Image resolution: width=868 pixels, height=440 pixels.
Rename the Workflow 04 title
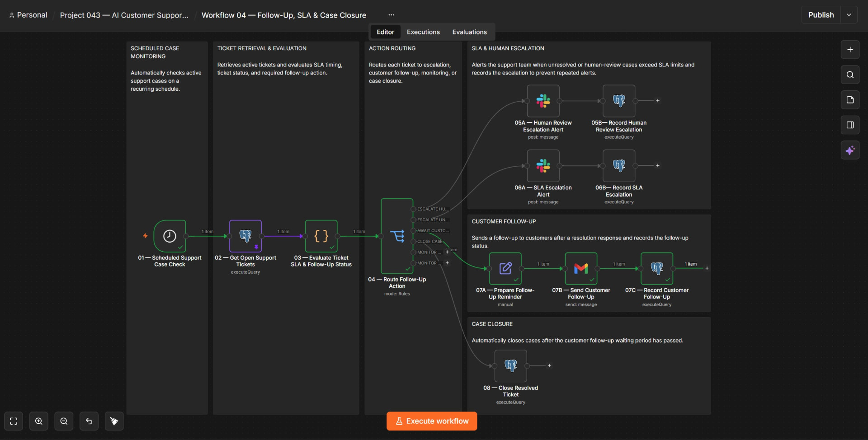click(x=284, y=15)
